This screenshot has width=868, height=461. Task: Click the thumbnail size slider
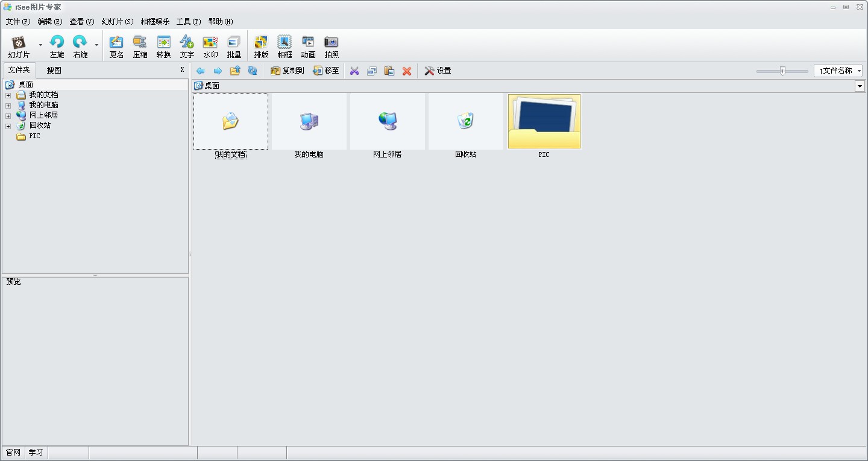point(782,71)
